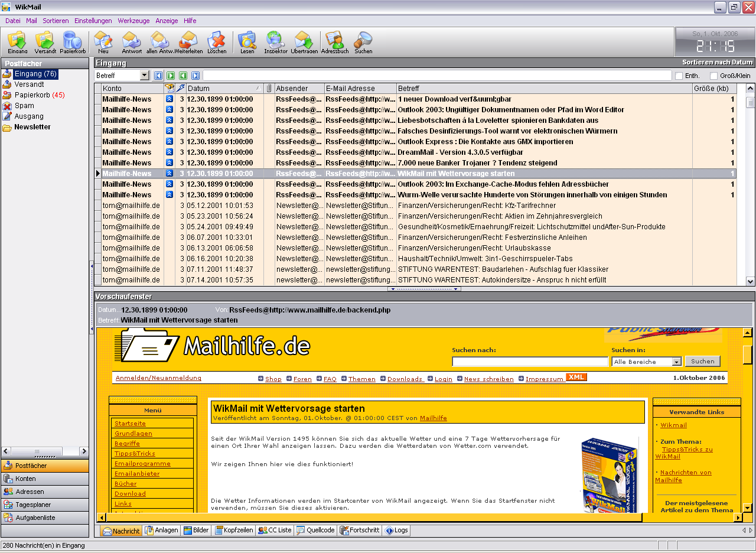756x553 pixels.
Task: Toggle the Enth. checkbox
Action: 679,76
